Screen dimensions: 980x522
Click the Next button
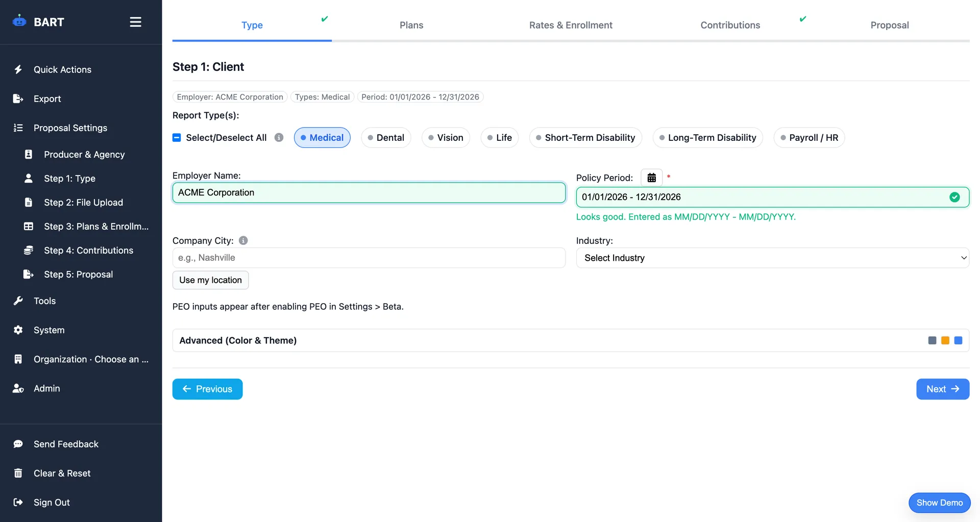(x=942, y=389)
